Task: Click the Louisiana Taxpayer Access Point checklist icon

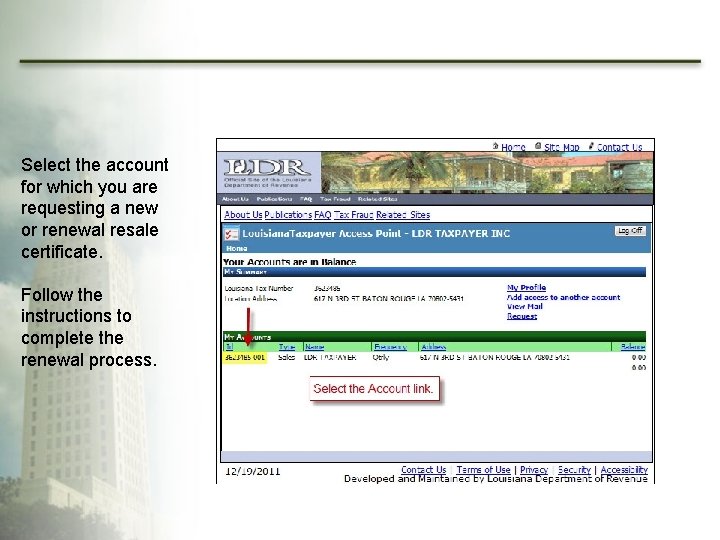Action: (x=231, y=234)
